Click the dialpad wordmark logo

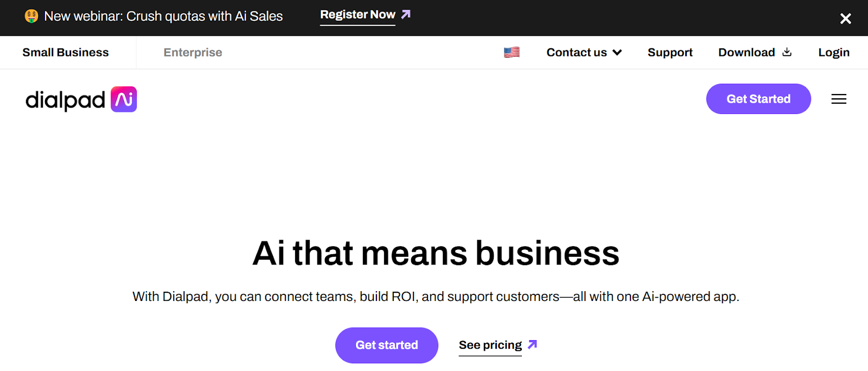pyautogui.click(x=65, y=100)
